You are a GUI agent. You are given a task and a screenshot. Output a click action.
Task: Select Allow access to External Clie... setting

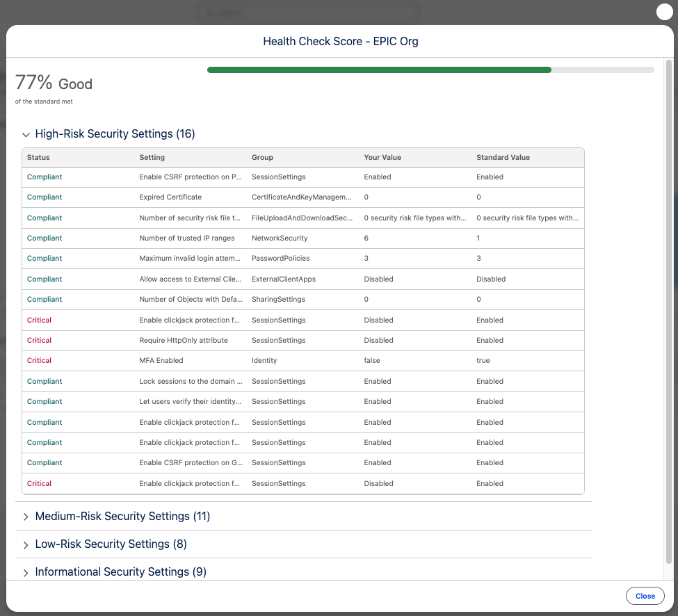(191, 279)
